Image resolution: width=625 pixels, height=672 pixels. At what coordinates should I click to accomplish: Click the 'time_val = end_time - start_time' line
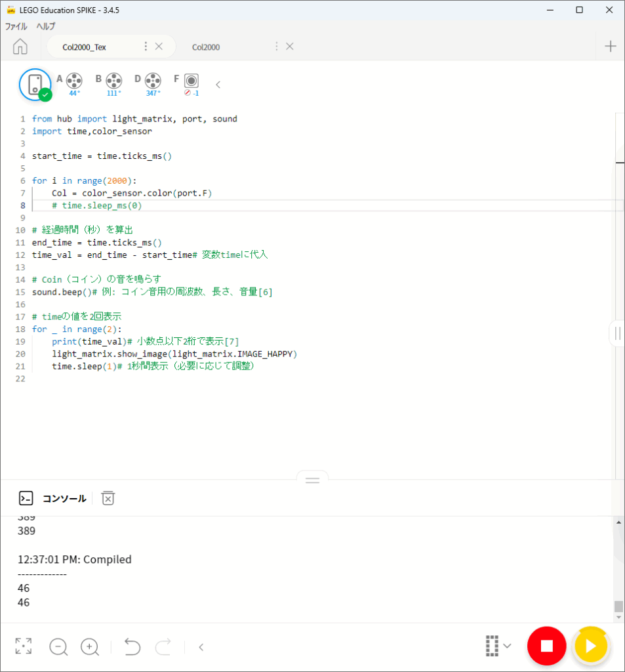150,255
